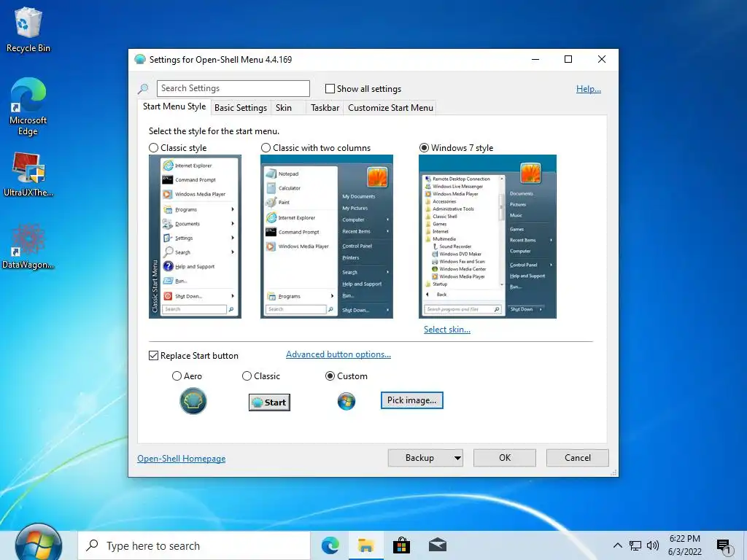This screenshot has width=747, height=560.
Task: Click the Pick image... button
Action: [x=411, y=400]
